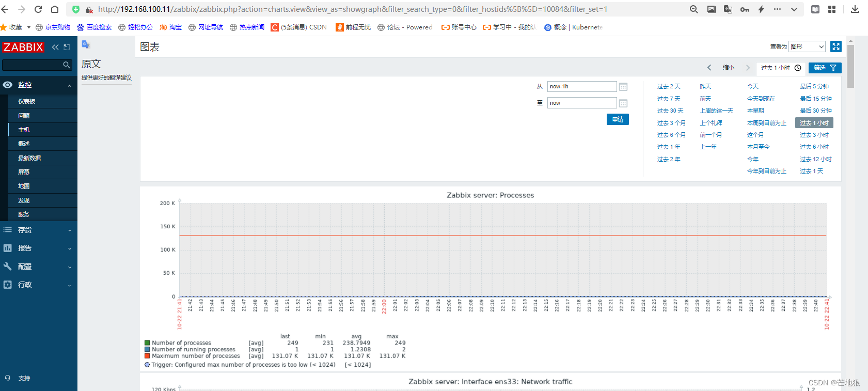Go to previous time period arrow
Viewport: 868px width, 391px height.
click(x=709, y=68)
